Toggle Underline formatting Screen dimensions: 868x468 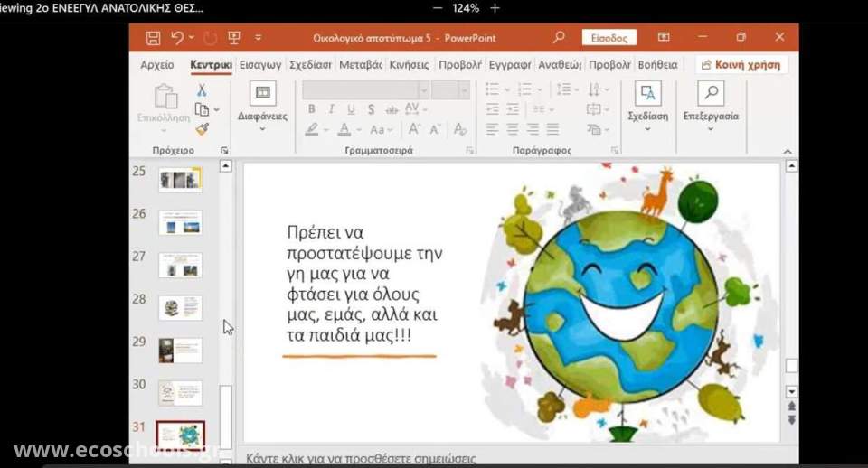click(x=350, y=109)
